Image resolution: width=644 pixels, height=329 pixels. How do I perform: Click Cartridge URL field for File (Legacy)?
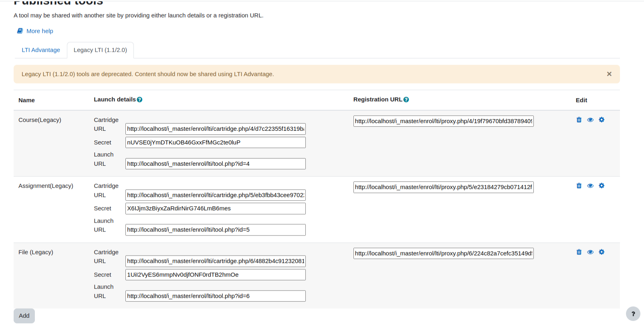pos(216,261)
